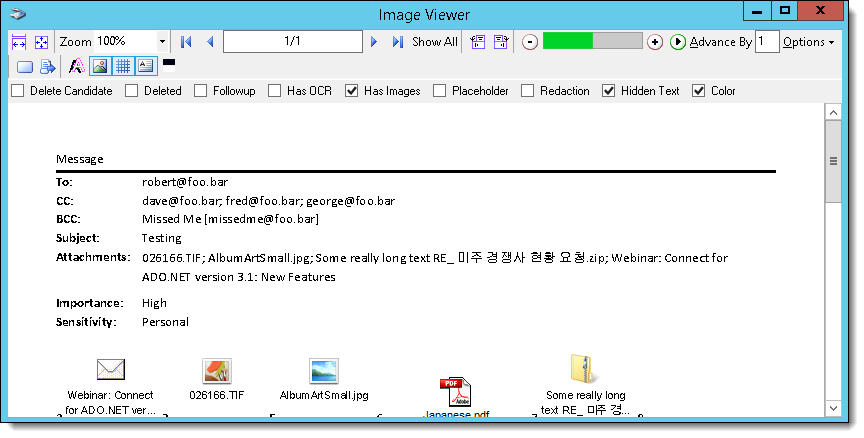Check the Has OCR checkbox
Image resolution: width=864 pixels, height=438 pixels.
274,91
